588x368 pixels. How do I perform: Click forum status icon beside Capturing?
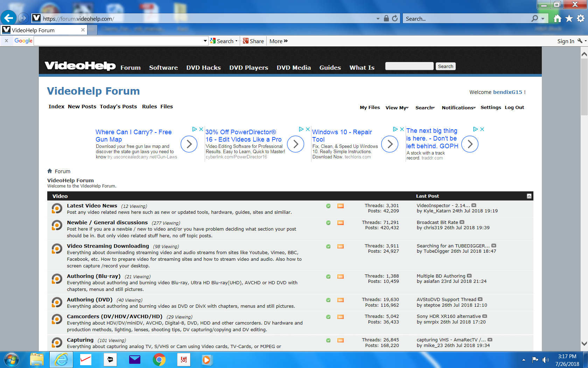[57, 342]
